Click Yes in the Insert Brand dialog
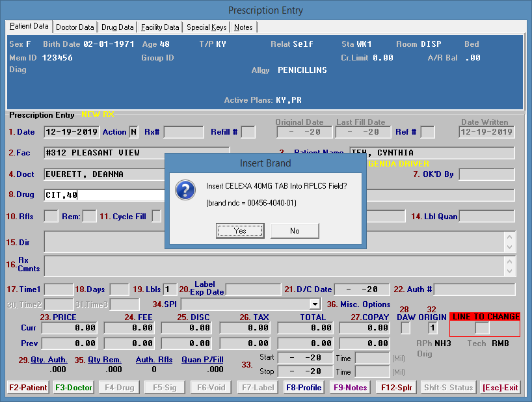The width and height of the screenshot is (532, 402). (x=240, y=231)
